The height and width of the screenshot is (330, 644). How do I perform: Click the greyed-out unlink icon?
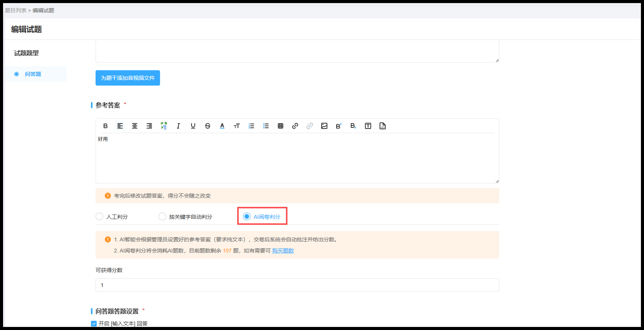310,126
